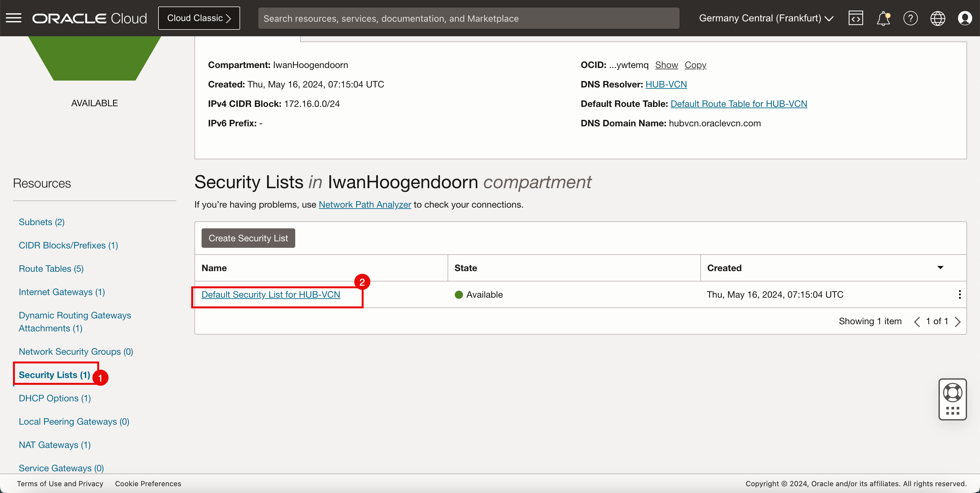The image size is (980, 493).
Task: Open the Network Path Analyzer link
Action: 365,204
